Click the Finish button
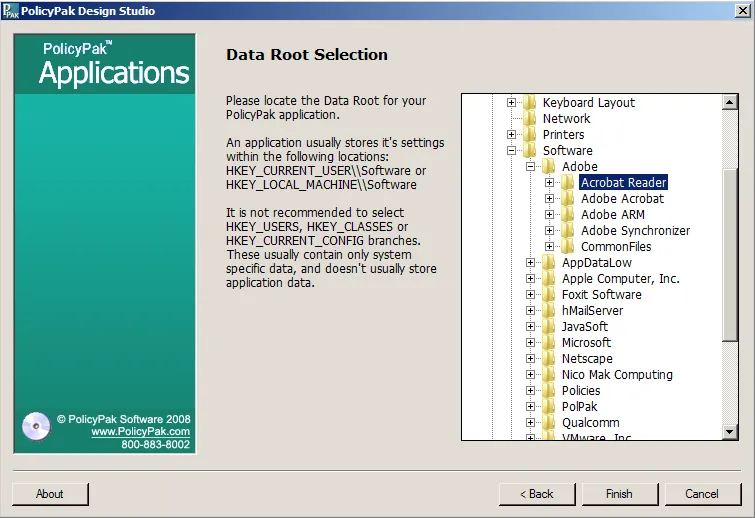755x518 pixels. pyautogui.click(x=620, y=494)
